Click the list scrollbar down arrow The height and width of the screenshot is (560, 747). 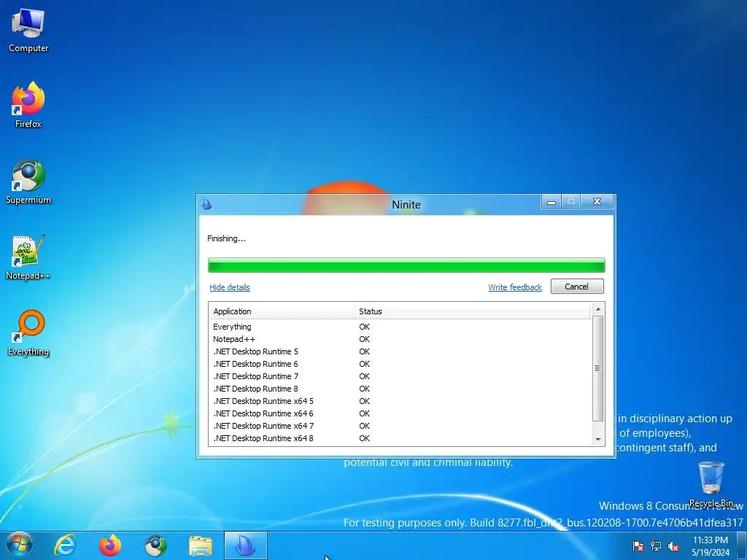click(598, 440)
